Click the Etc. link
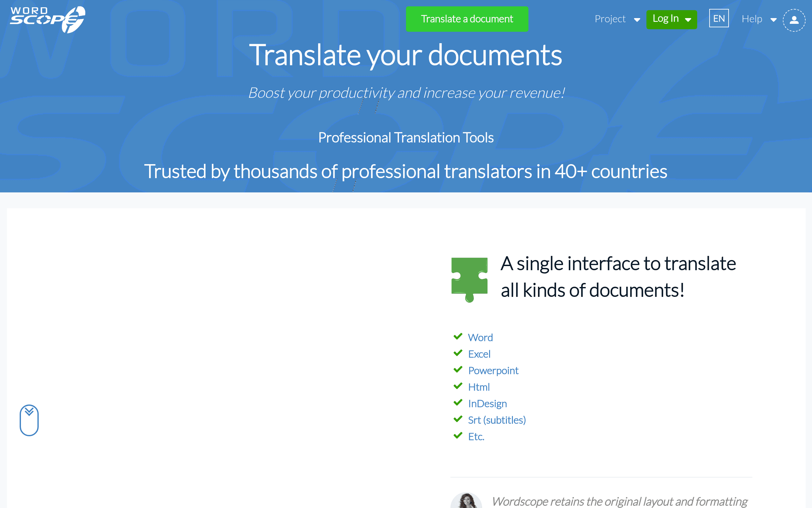Image resolution: width=812 pixels, height=508 pixels. tap(476, 436)
